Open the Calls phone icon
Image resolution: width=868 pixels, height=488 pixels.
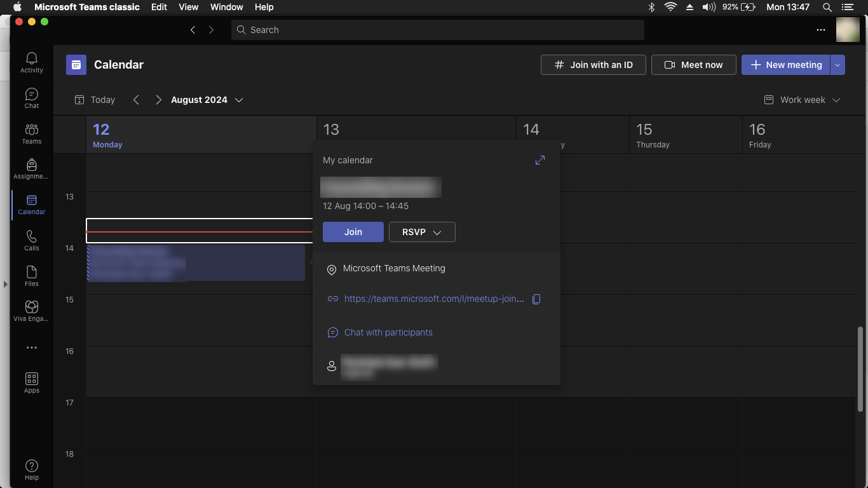tap(32, 240)
